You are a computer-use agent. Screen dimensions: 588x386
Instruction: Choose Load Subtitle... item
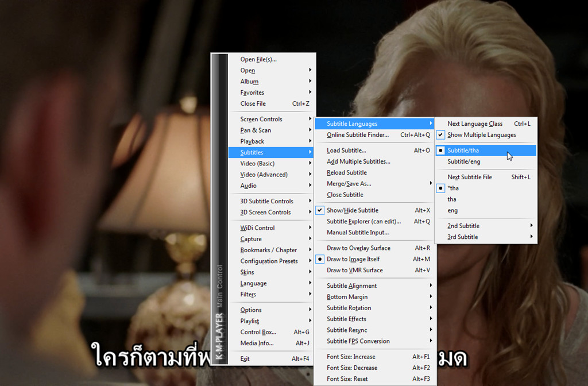374,150
